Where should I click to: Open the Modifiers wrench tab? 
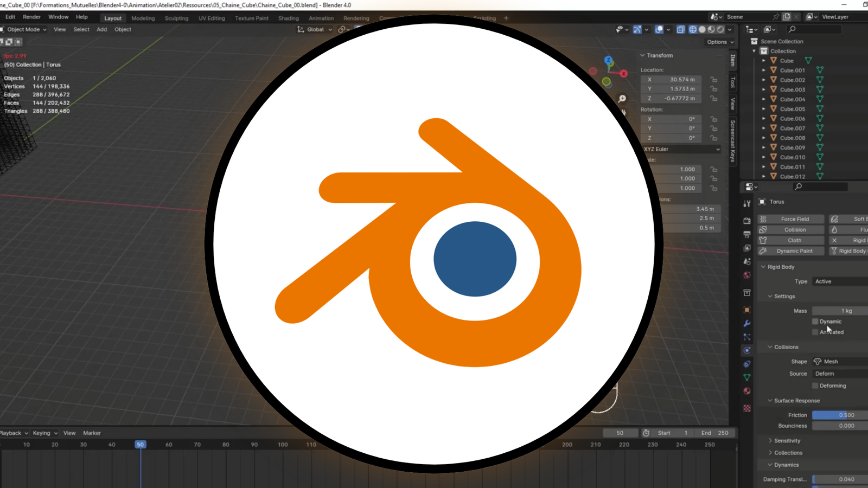coord(747,323)
